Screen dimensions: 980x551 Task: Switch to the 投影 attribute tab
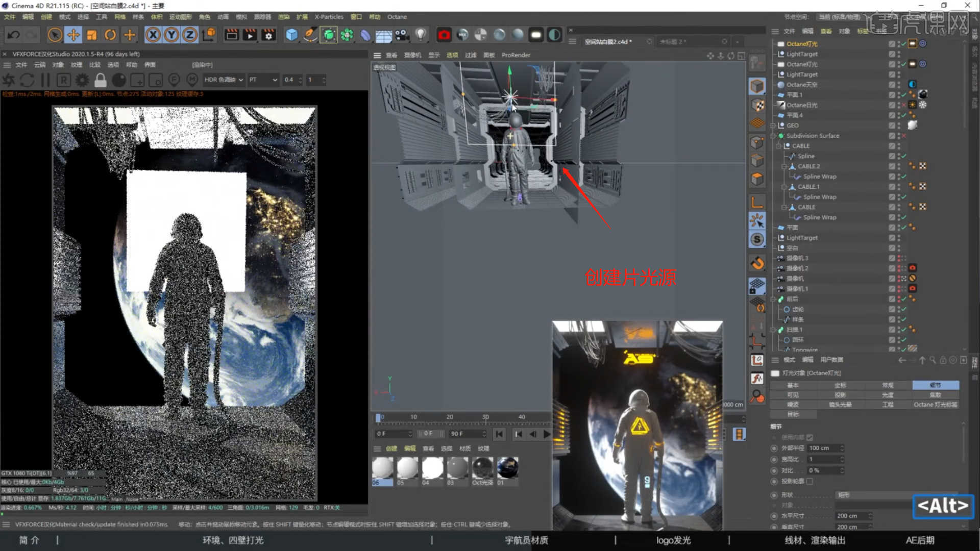tap(840, 395)
